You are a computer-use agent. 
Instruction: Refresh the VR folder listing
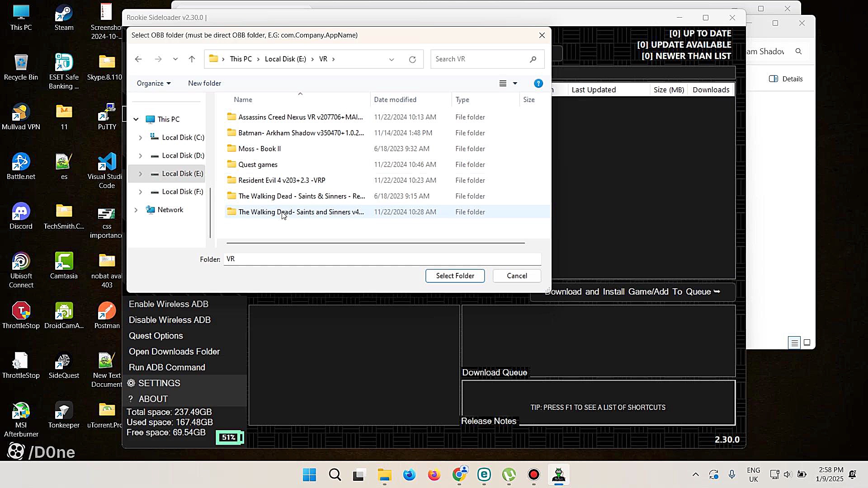click(x=412, y=59)
